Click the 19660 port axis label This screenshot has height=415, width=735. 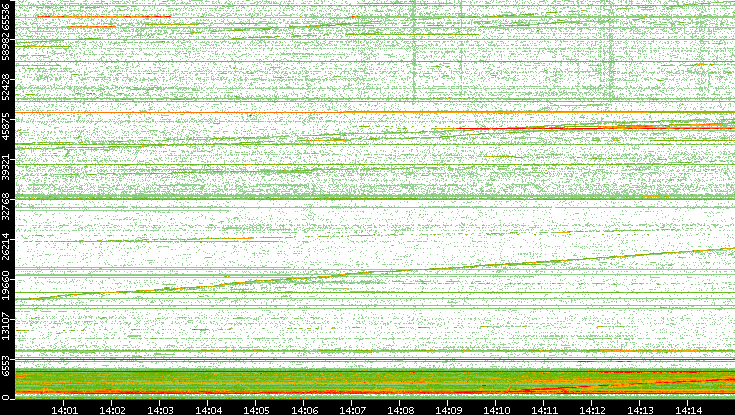click(x=5, y=286)
